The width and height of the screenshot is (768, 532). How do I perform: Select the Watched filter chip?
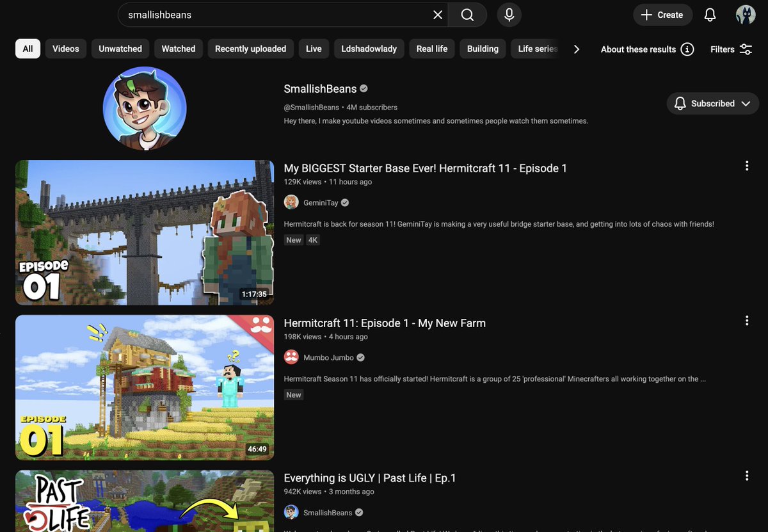[x=179, y=49]
